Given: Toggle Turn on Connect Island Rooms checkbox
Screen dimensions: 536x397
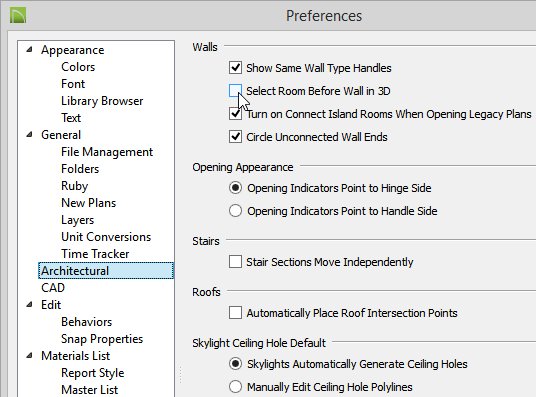Looking at the screenshot, I should [x=235, y=114].
